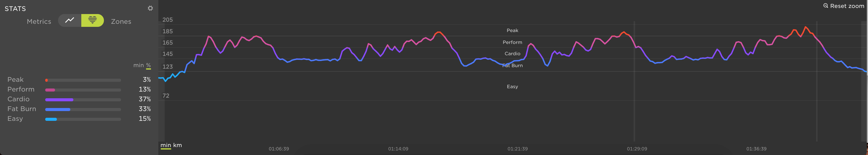The height and width of the screenshot is (155, 868).
Task: Click the Fat Burn zone bar
Action: coord(83,110)
